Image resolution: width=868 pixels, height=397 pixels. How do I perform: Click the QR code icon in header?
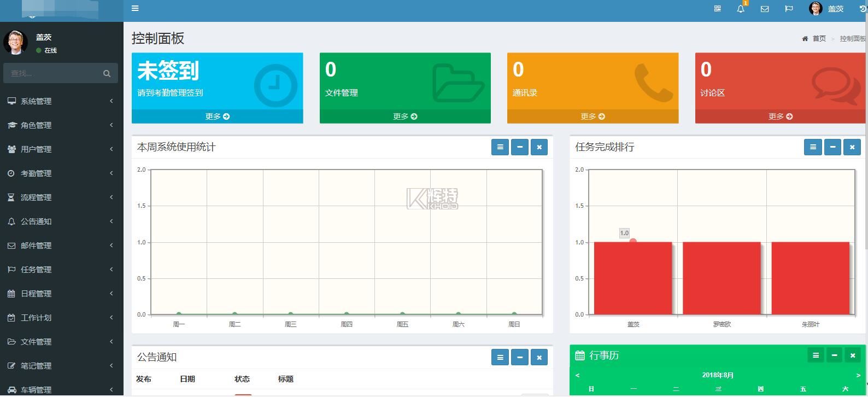coord(717,9)
